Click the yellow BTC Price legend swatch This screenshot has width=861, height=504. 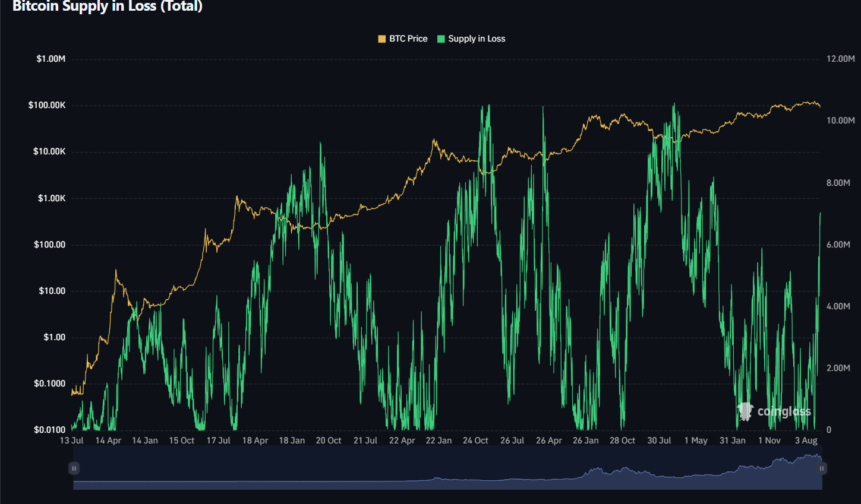382,39
